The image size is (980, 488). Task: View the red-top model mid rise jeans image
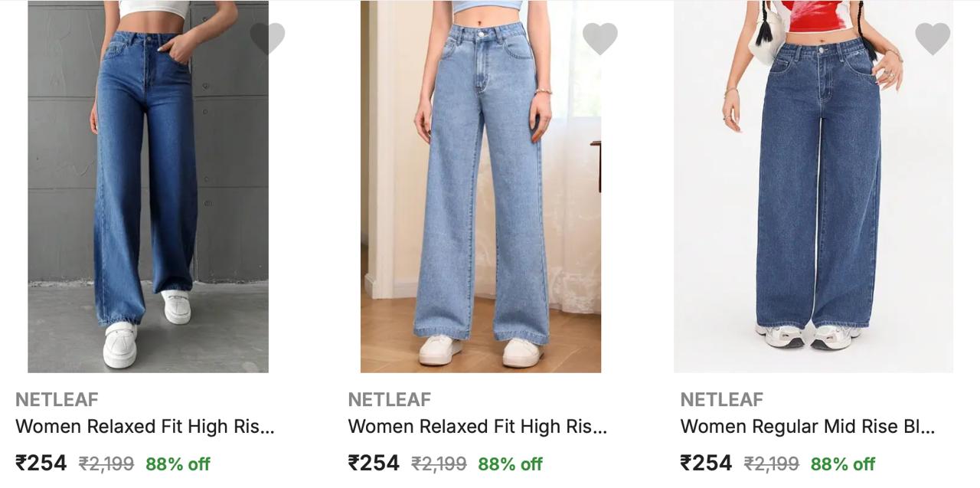click(813, 186)
